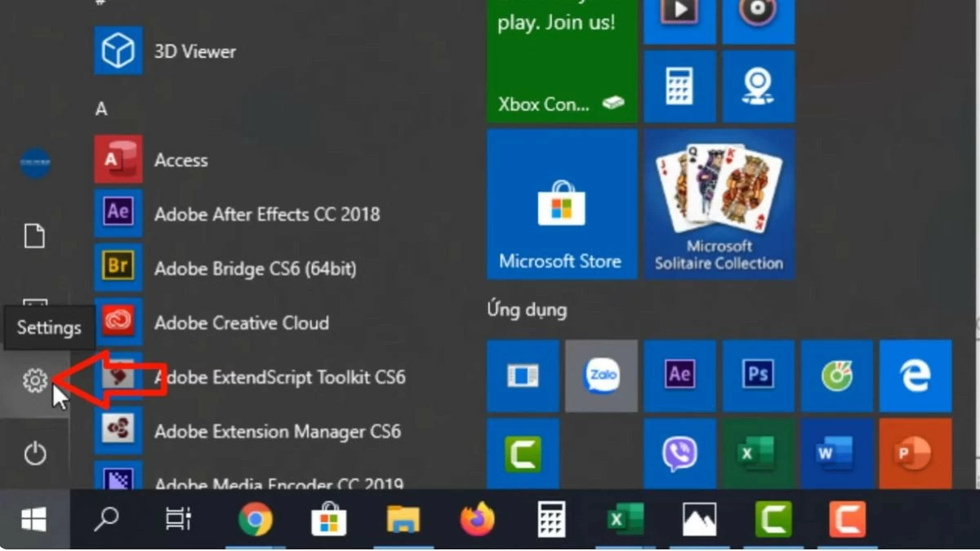980x551 pixels.
Task: Open the Calculator tile
Action: [x=679, y=86]
